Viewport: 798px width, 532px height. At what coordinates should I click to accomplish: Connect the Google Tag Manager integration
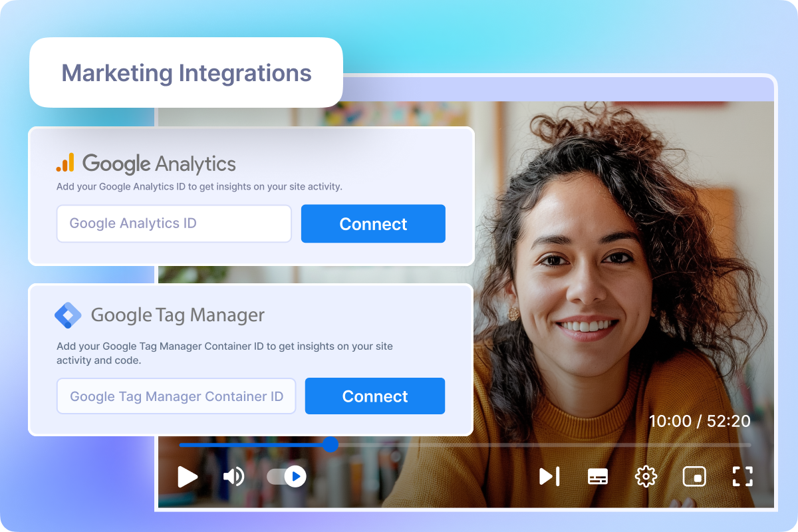click(375, 396)
